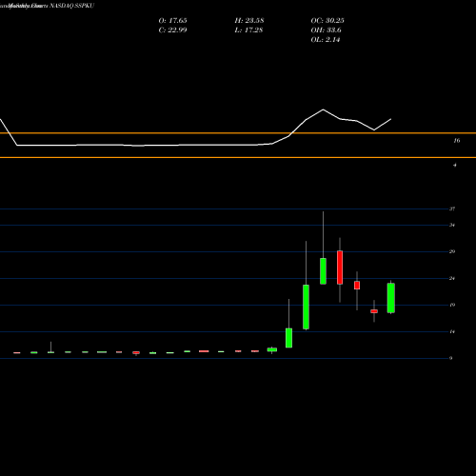The height and width of the screenshot is (476, 476).
Task: Click the 'OH: 33.6' value
Action: click(x=326, y=30)
